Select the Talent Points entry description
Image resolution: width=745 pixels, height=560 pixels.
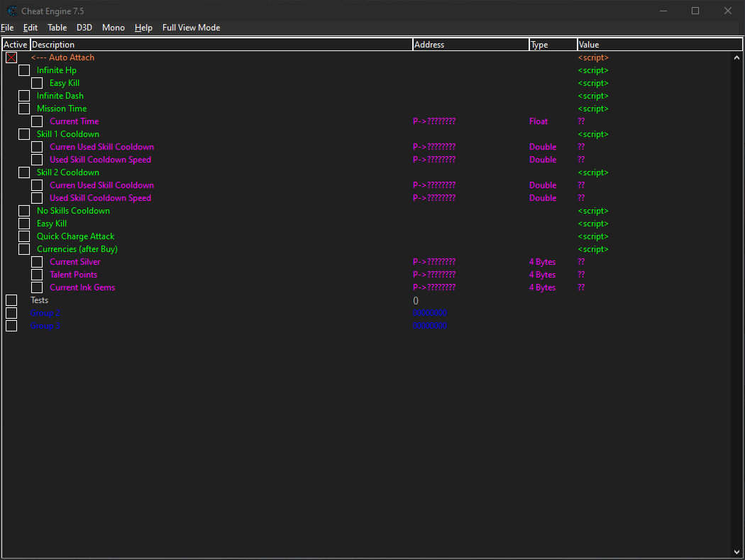click(x=74, y=275)
